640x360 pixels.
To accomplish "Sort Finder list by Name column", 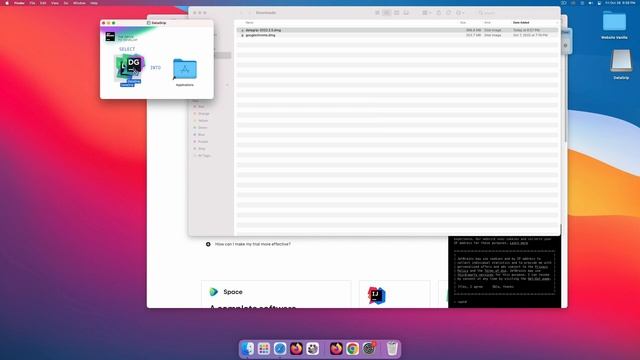I will pos(249,23).
